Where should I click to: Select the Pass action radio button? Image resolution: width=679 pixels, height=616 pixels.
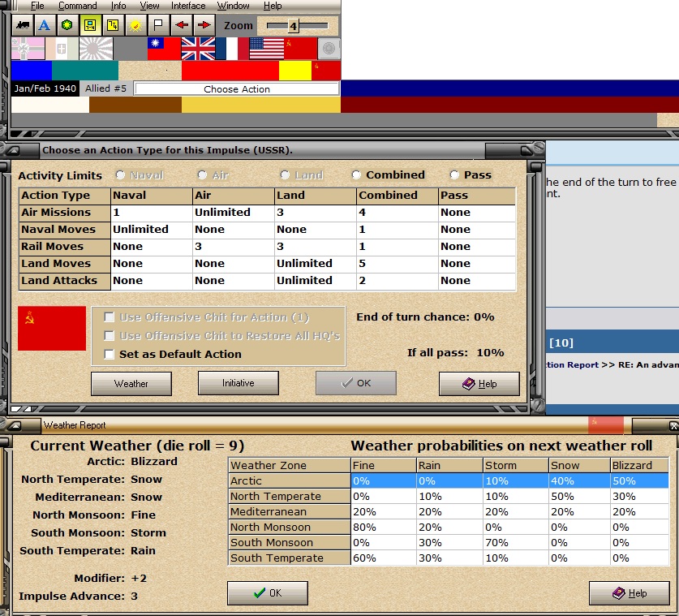(x=454, y=175)
